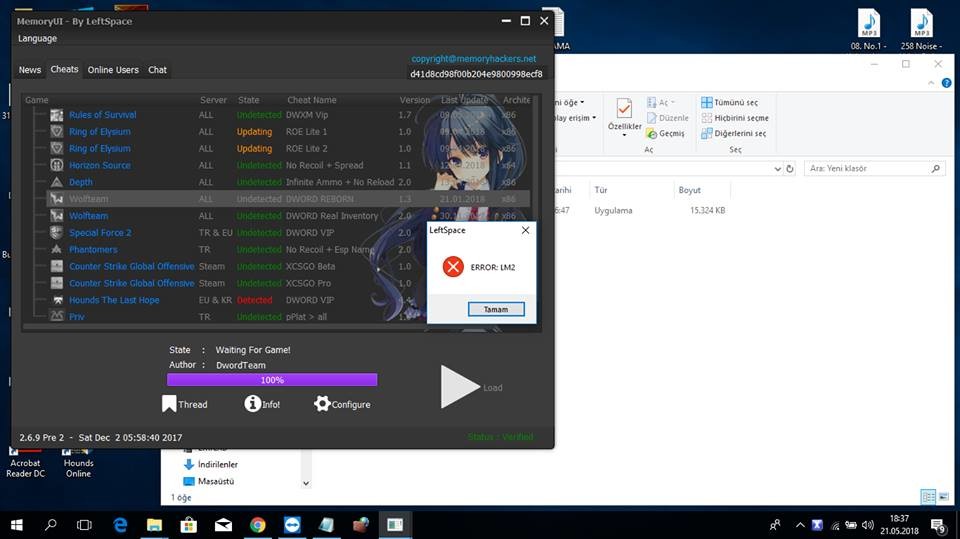
Task: Click copyright@memoryhackers.net link
Action: point(474,59)
